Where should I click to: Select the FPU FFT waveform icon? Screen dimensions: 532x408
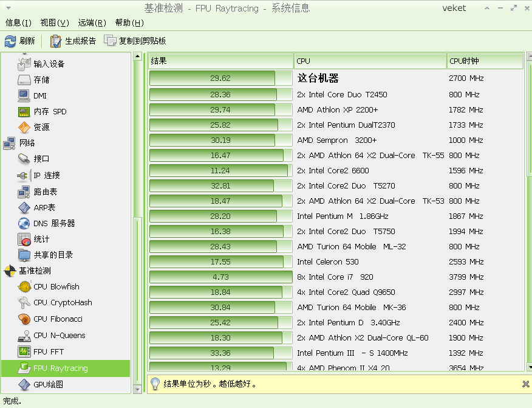[x=24, y=351]
